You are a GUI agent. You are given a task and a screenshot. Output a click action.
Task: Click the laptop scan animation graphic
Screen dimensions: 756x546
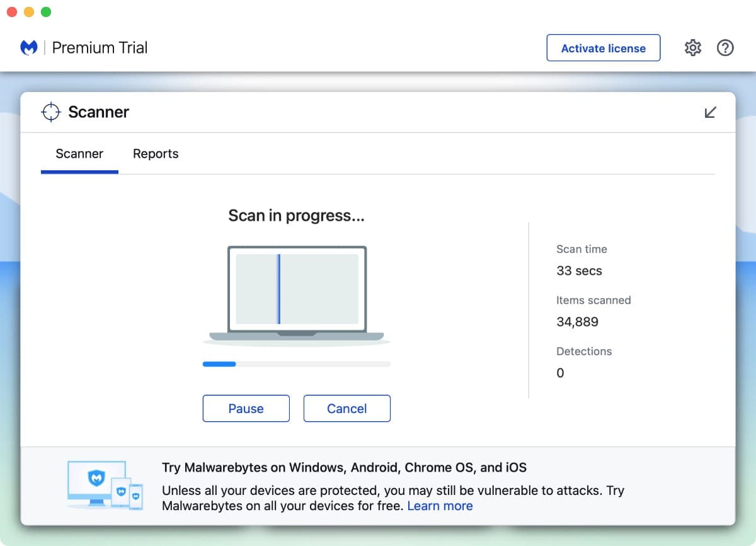coord(296,294)
